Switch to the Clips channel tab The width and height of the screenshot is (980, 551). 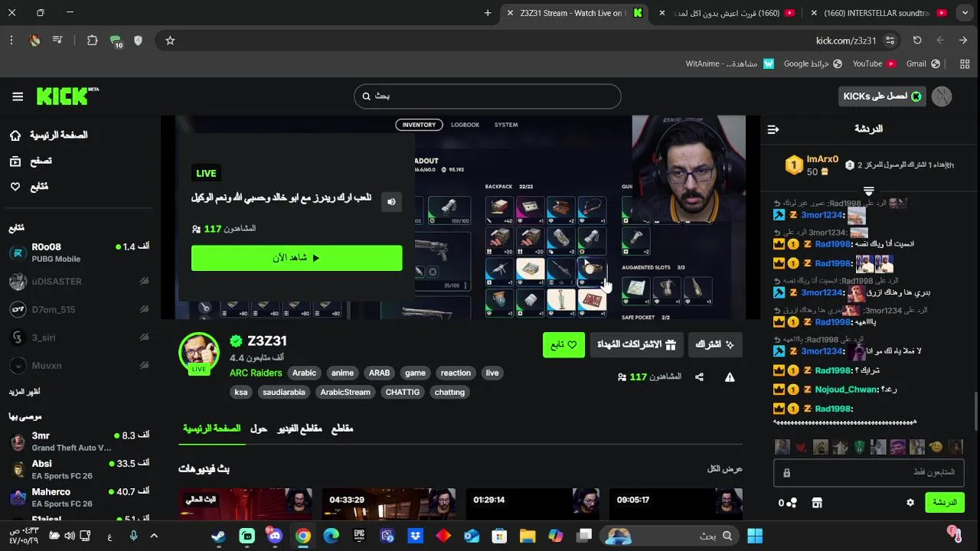click(342, 429)
